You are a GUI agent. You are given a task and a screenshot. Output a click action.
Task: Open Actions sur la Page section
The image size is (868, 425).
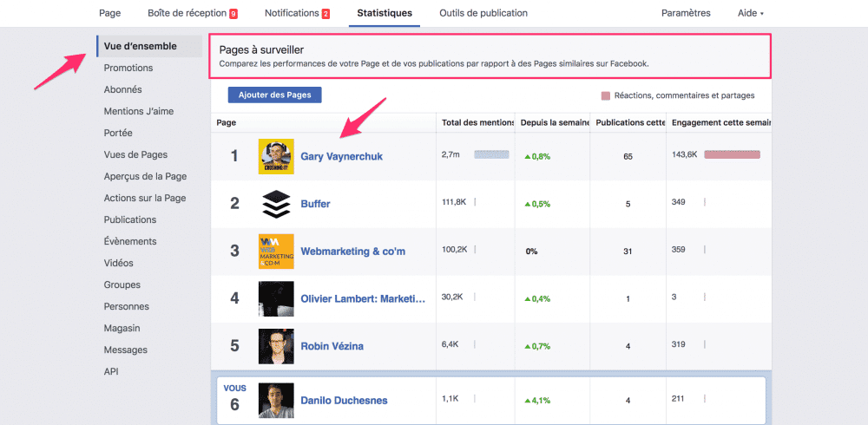point(145,198)
